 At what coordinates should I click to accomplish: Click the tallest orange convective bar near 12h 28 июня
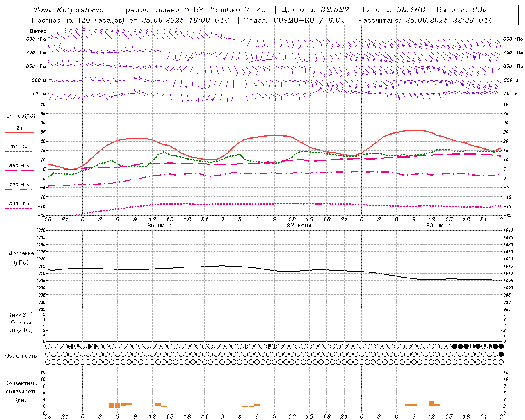pos(431,404)
